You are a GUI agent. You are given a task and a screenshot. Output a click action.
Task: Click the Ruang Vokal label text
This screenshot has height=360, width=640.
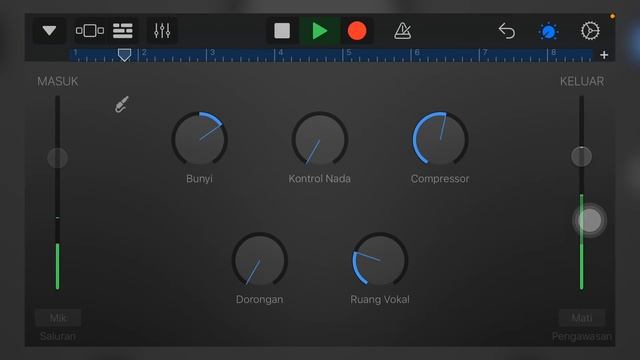[380, 300]
